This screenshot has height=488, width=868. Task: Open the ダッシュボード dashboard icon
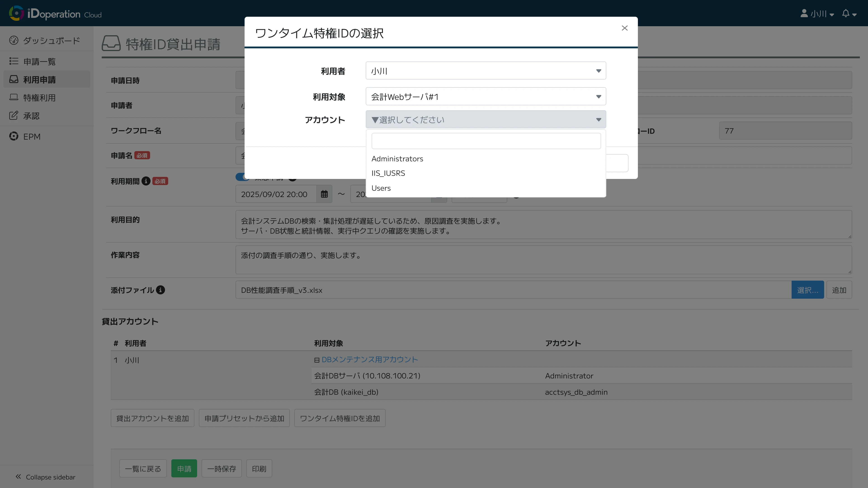click(x=14, y=40)
